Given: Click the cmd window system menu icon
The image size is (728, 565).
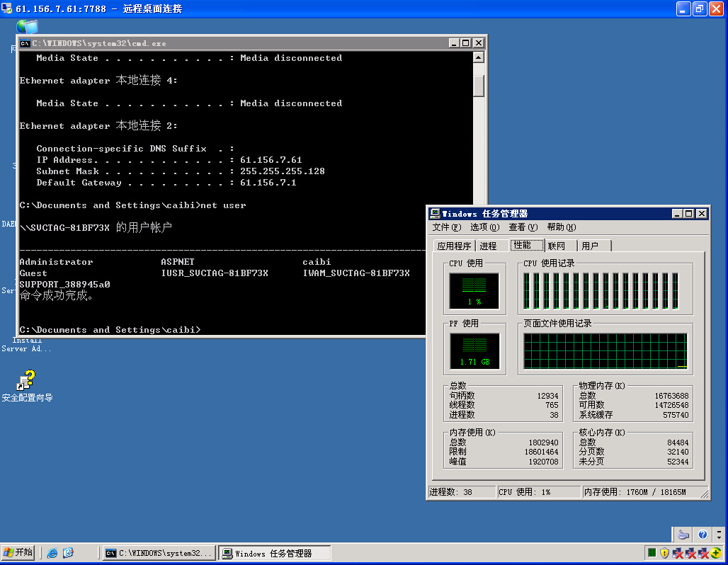Looking at the screenshot, I should (25, 43).
